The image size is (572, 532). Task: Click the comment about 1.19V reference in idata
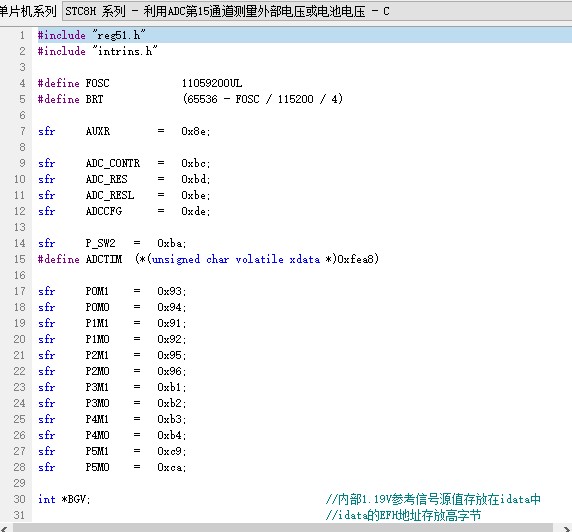(433, 500)
